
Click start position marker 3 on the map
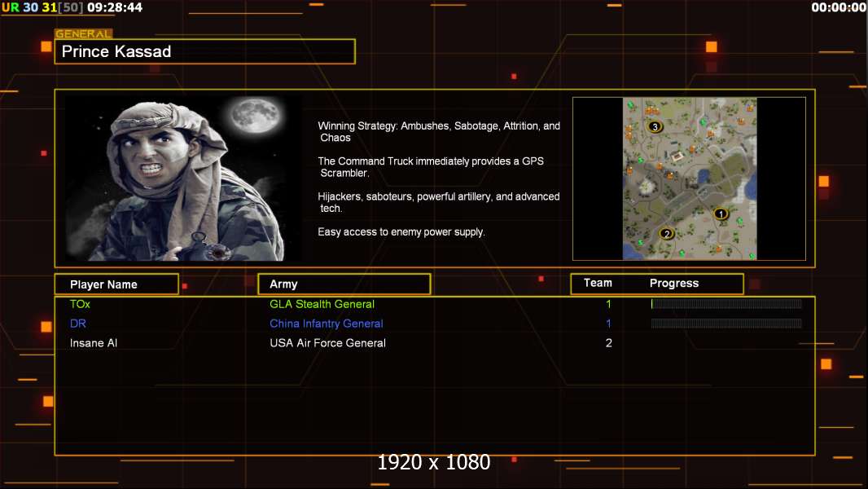pyautogui.click(x=655, y=126)
